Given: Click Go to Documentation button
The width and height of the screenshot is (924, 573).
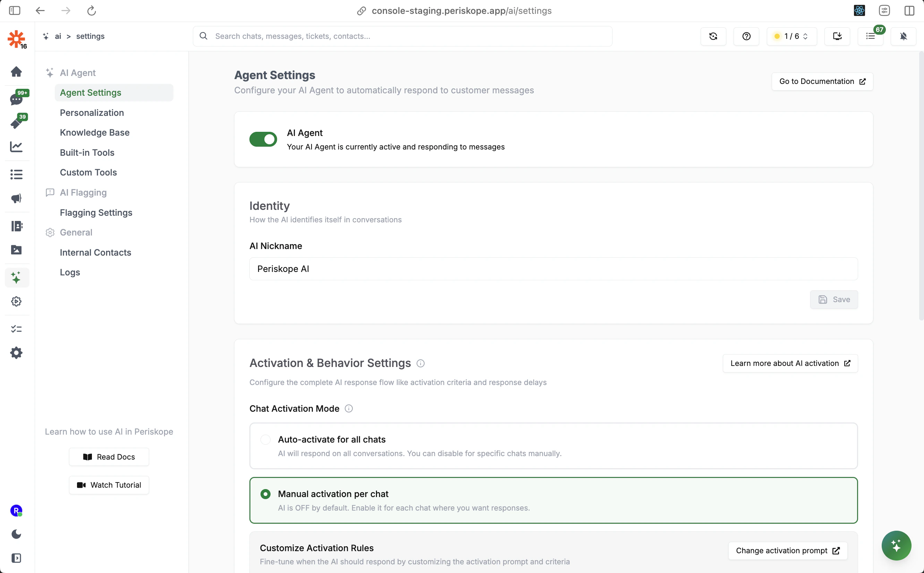Looking at the screenshot, I should pyautogui.click(x=822, y=82).
